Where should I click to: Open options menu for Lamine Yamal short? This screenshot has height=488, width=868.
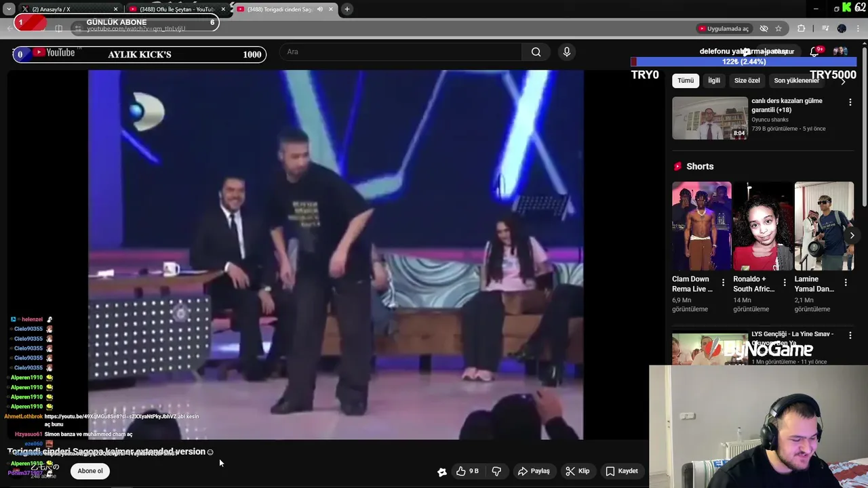846,283
